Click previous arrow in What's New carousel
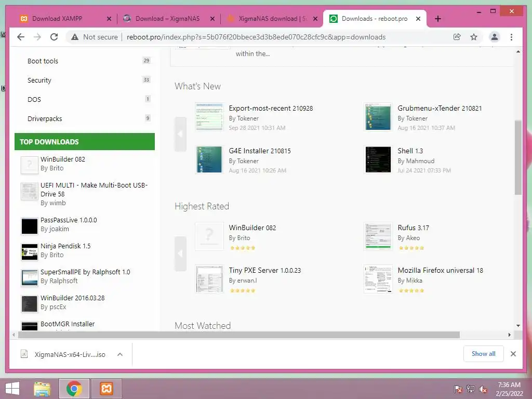Viewport: 532px width, 399px height. tap(180, 134)
